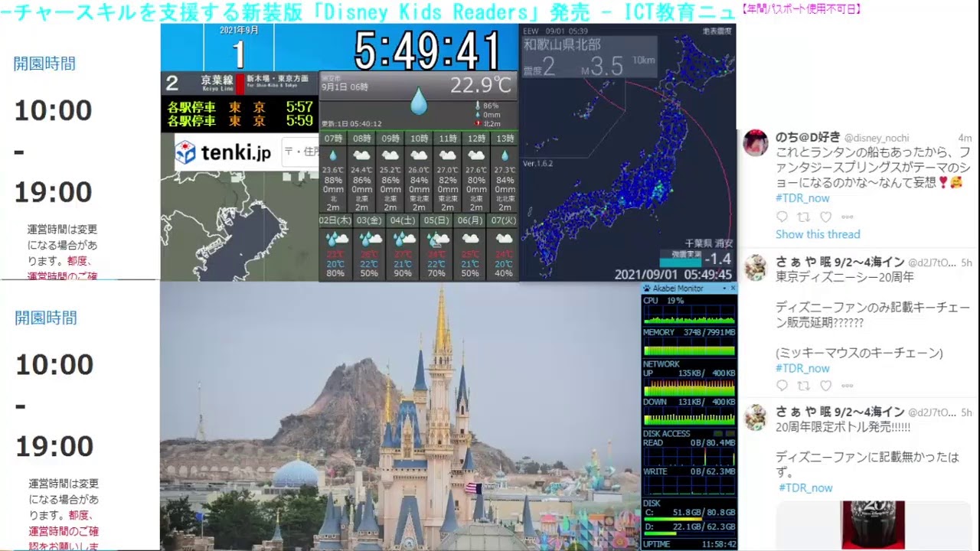Open avatar on the 東京ディズニーシー20周年 tweet

(756, 267)
